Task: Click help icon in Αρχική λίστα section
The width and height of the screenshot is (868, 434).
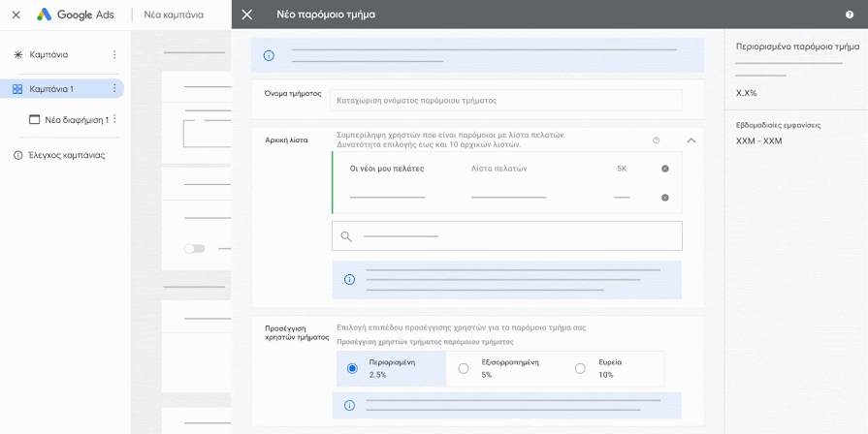Action: point(657,140)
